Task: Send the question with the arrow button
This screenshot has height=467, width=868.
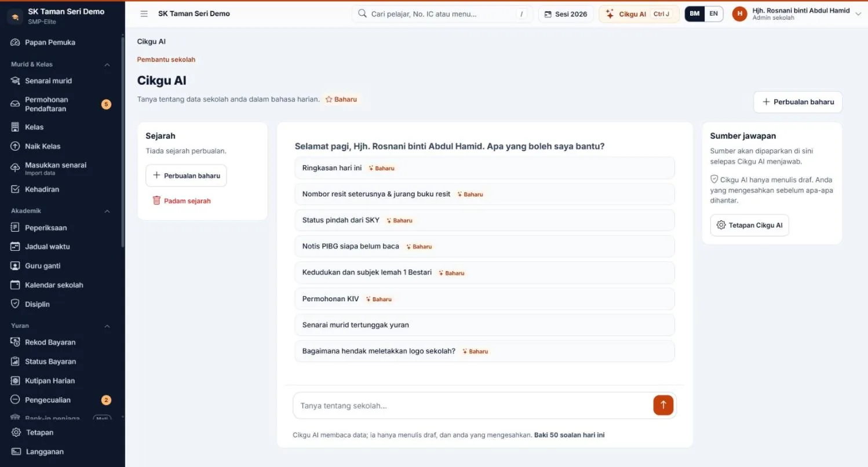Action: click(x=663, y=405)
